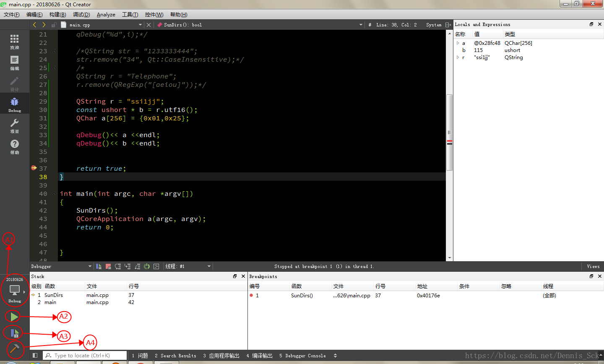Open the 项目 projects mode
The image size is (604, 364).
coord(14,126)
